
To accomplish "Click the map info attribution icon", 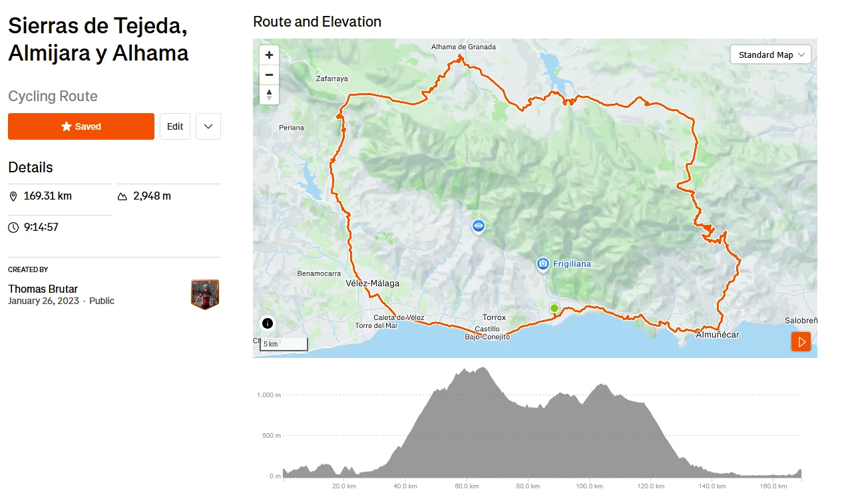I will pos(268,324).
